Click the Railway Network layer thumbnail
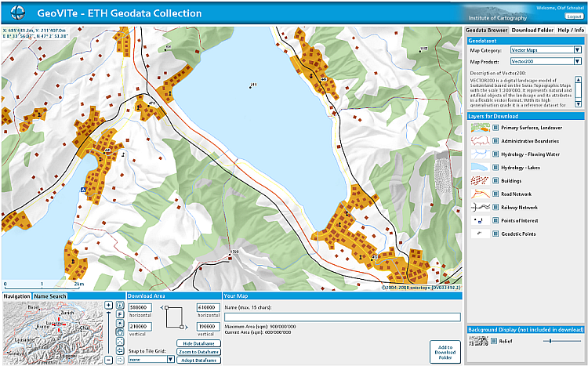Viewport: 588px width, 366px height. 481,208
